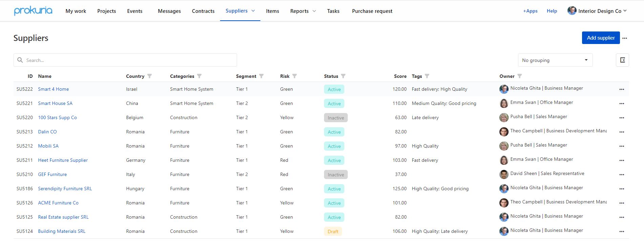The height and width of the screenshot is (242, 644).
Task: Go to the Contracts tab
Action: pos(203,11)
